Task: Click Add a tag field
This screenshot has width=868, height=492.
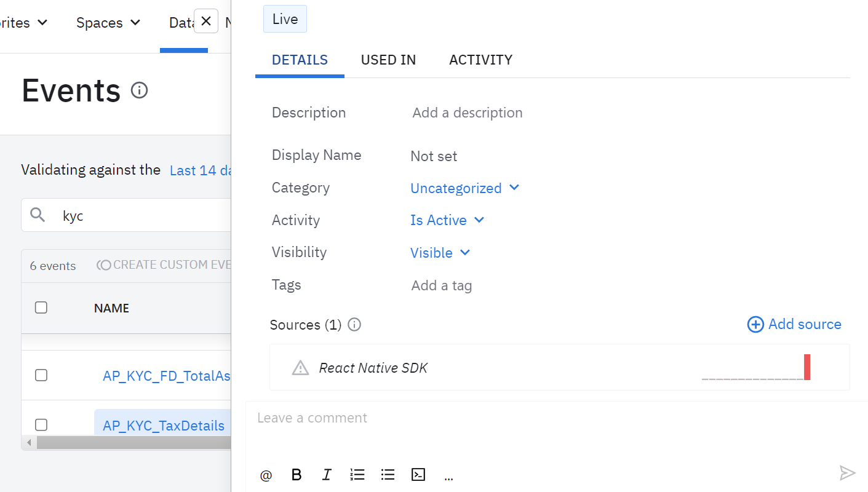Action: (442, 285)
